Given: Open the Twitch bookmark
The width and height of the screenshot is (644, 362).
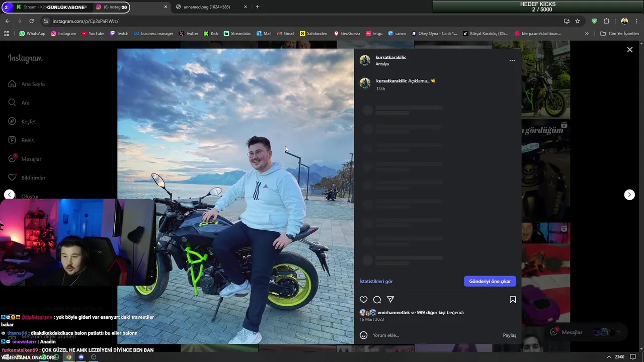Looking at the screenshot, I should point(119,34).
